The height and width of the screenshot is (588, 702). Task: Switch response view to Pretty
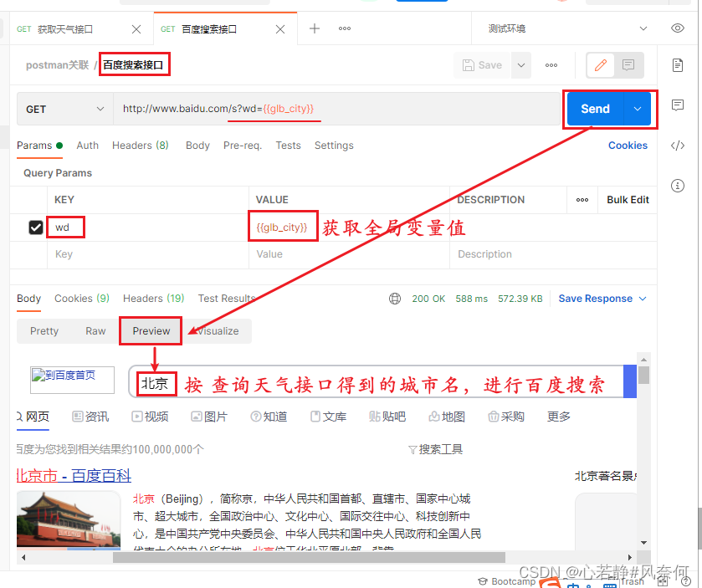(x=44, y=331)
